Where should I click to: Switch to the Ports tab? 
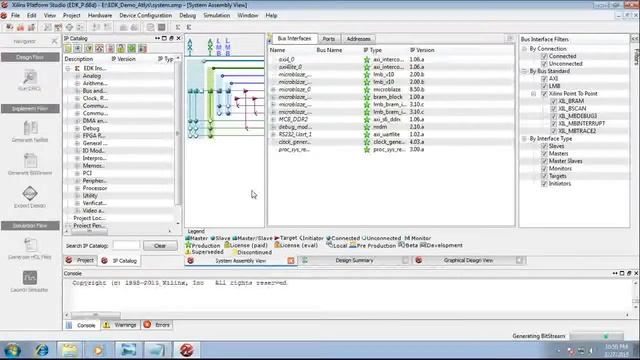329,39
